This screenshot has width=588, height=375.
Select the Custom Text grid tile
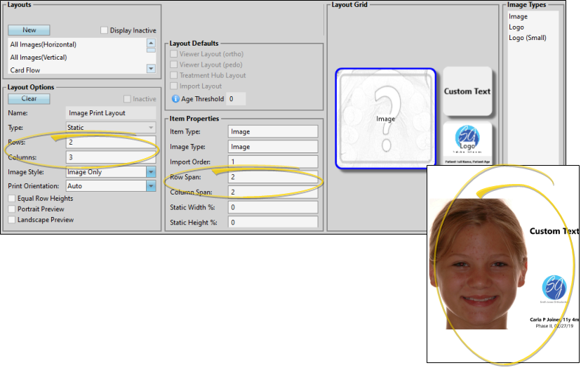pos(467,91)
